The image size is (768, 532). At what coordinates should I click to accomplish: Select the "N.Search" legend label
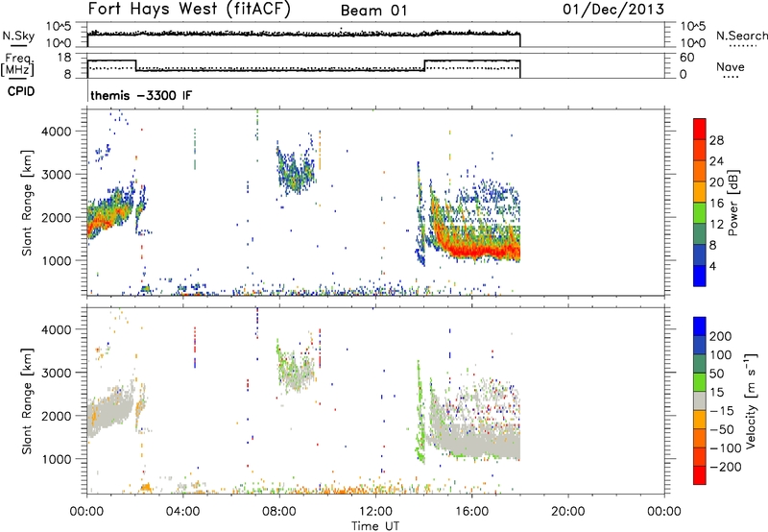point(742,36)
